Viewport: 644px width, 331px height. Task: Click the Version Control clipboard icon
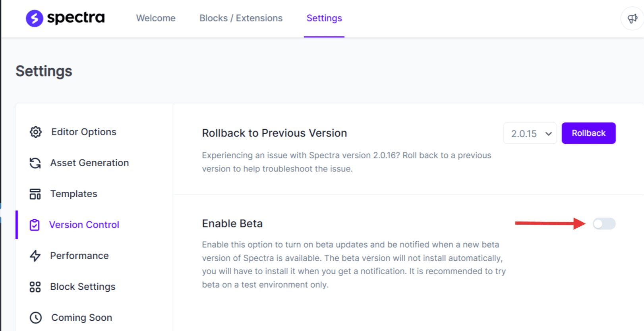point(35,225)
